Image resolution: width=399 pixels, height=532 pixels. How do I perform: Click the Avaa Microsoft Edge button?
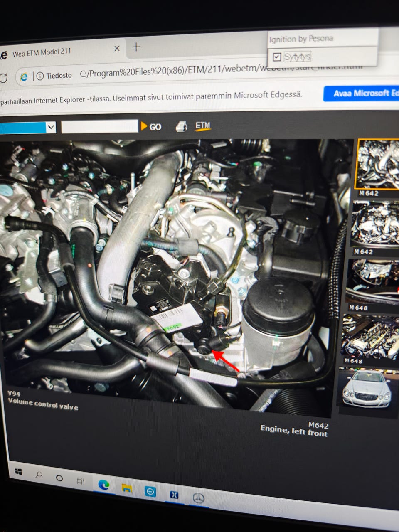362,94
